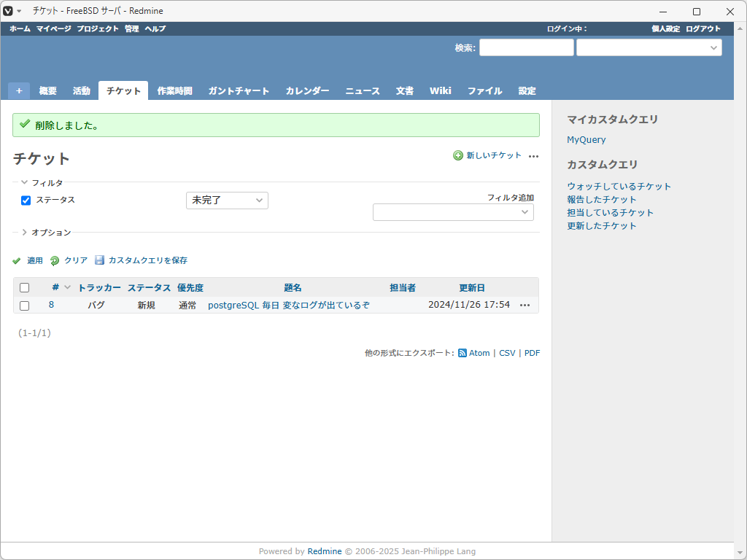Click the ログアウト link
Screen dimensions: 747x560
703,28
